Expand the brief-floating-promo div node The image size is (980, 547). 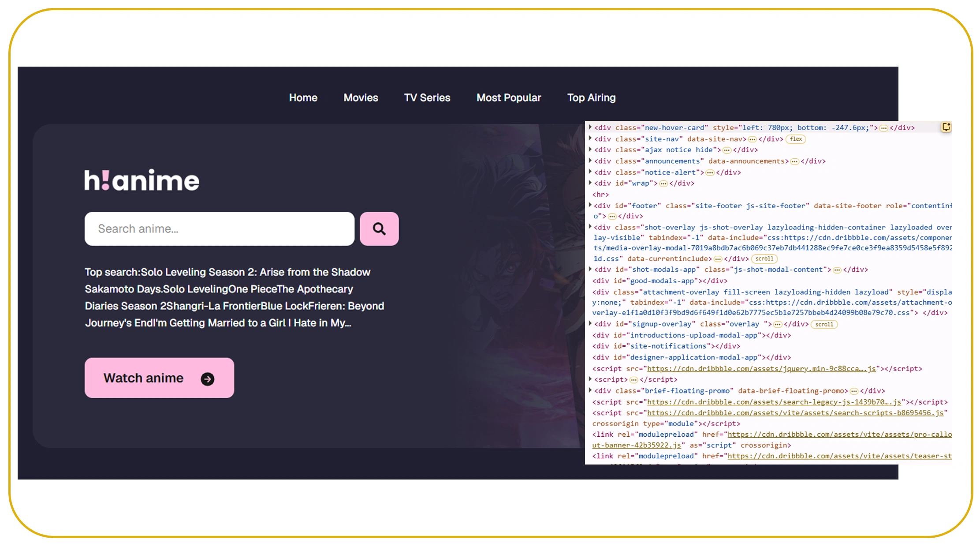pyautogui.click(x=590, y=390)
